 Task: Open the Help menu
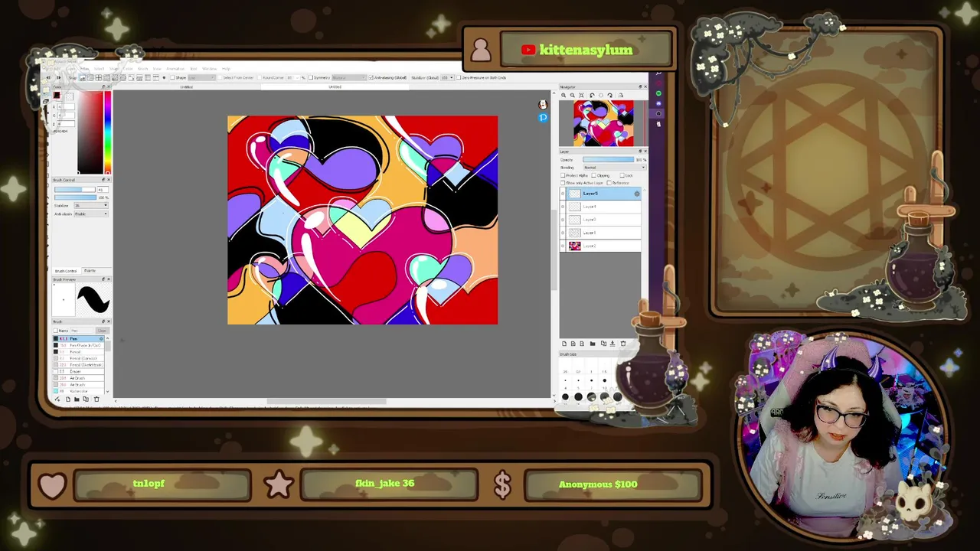point(226,69)
